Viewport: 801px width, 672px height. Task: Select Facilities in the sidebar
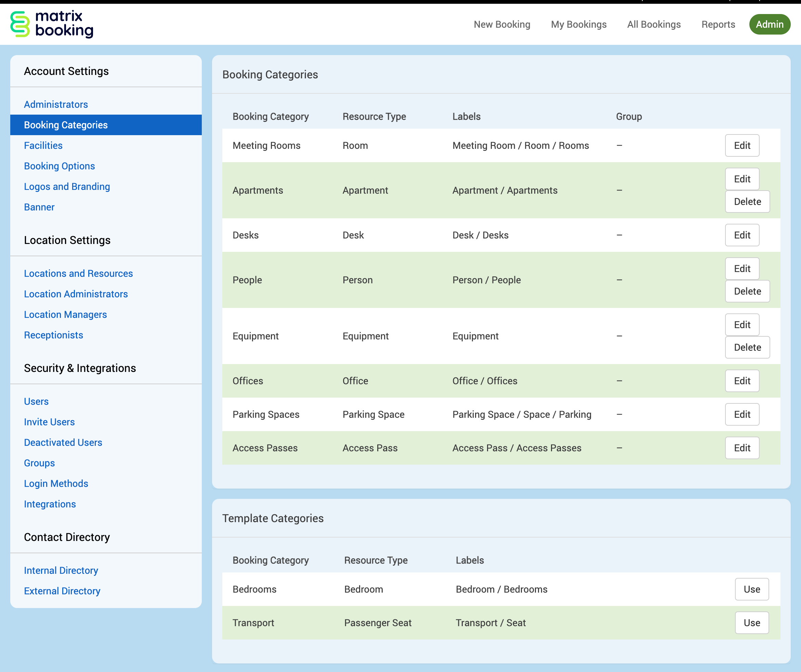pos(43,145)
